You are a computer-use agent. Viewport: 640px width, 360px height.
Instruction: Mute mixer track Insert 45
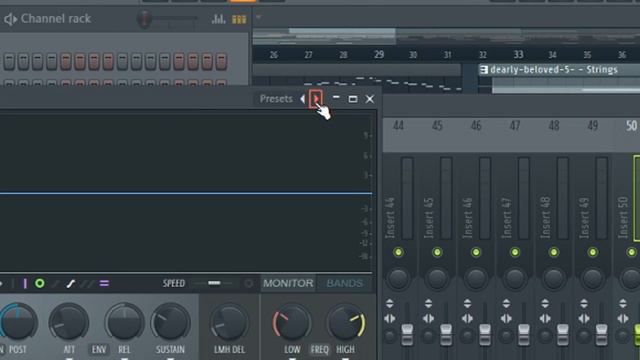pyautogui.click(x=437, y=252)
